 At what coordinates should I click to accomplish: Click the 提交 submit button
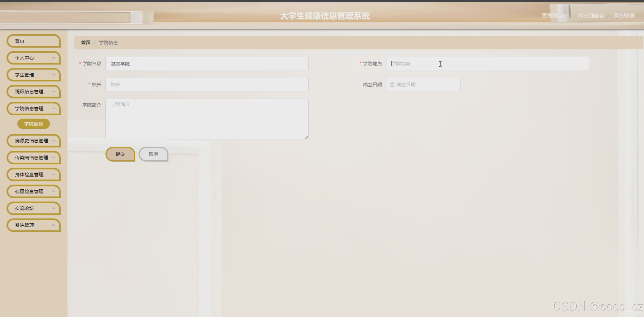click(x=120, y=154)
